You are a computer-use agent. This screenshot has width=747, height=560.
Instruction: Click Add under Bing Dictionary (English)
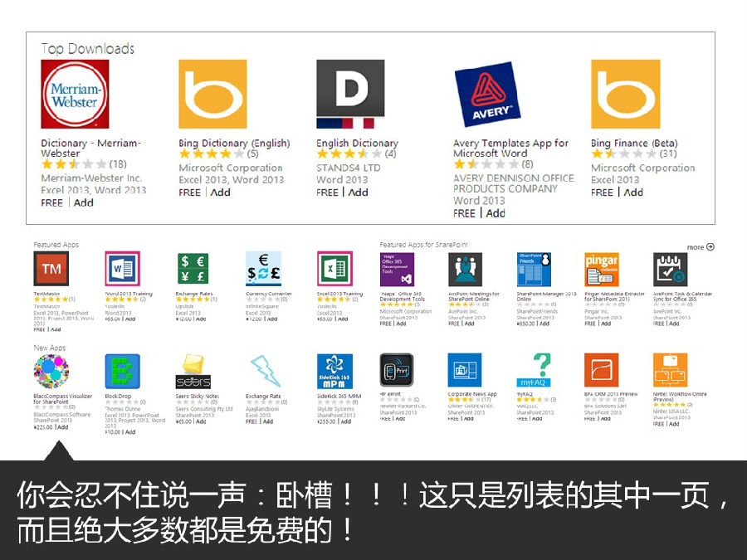(220, 192)
